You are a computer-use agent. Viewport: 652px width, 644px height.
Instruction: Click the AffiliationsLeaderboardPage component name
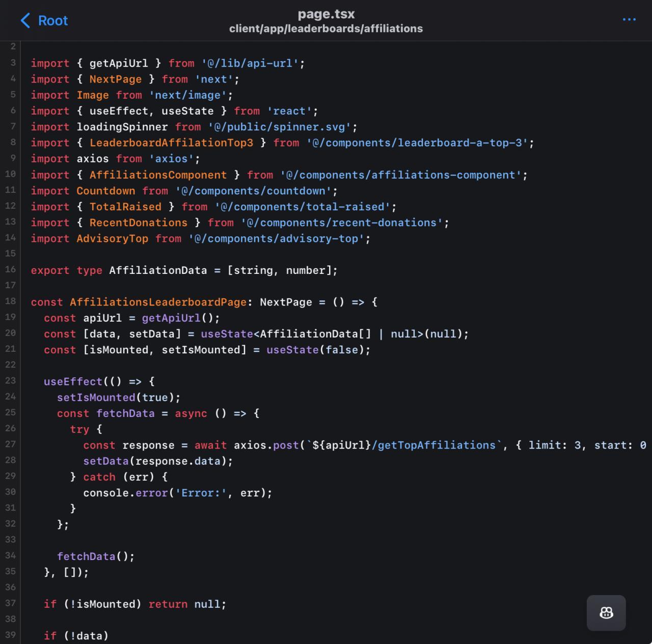(158, 302)
